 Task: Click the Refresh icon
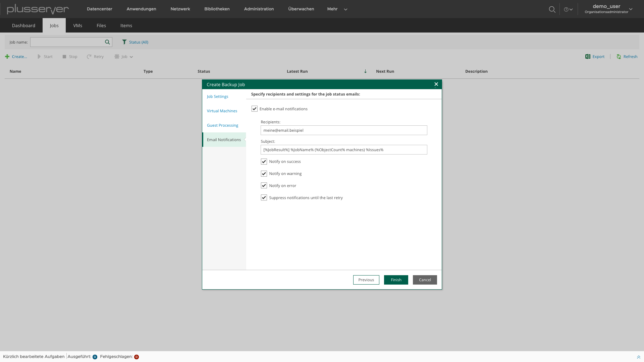point(619,57)
